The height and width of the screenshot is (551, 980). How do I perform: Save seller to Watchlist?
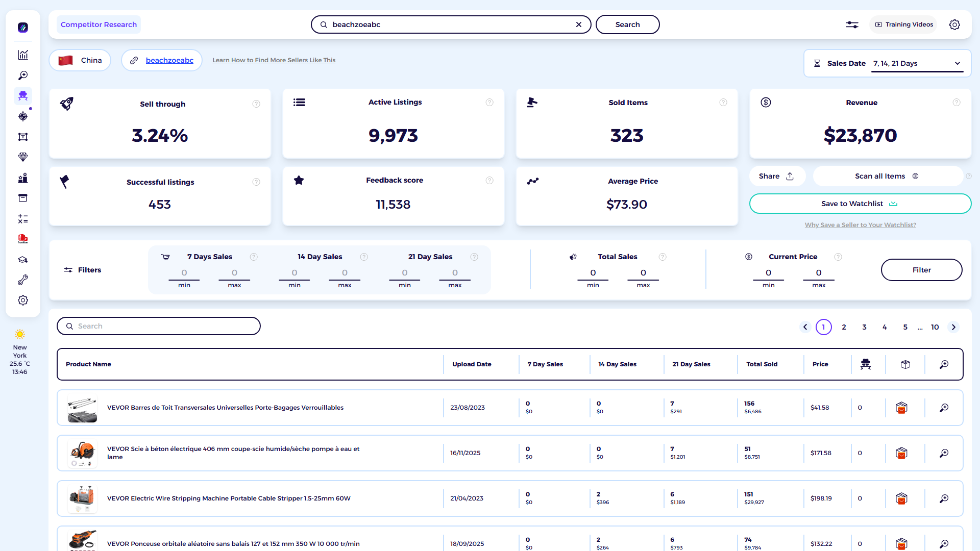(860, 204)
